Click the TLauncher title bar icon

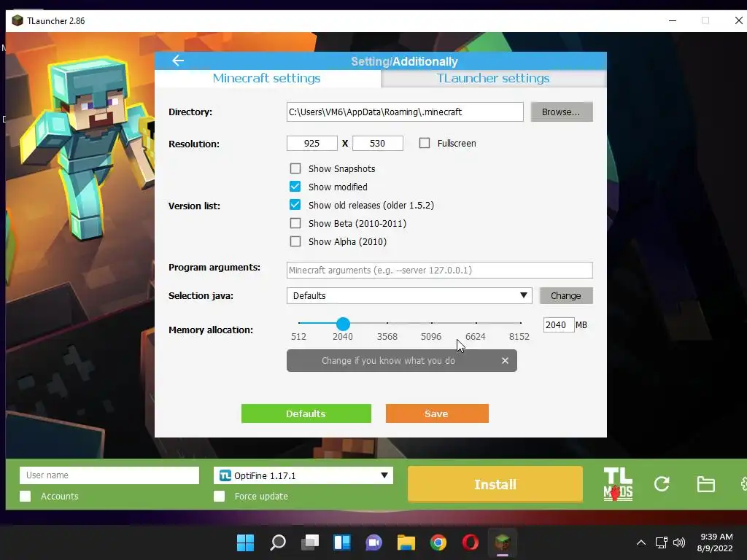tap(18, 20)
